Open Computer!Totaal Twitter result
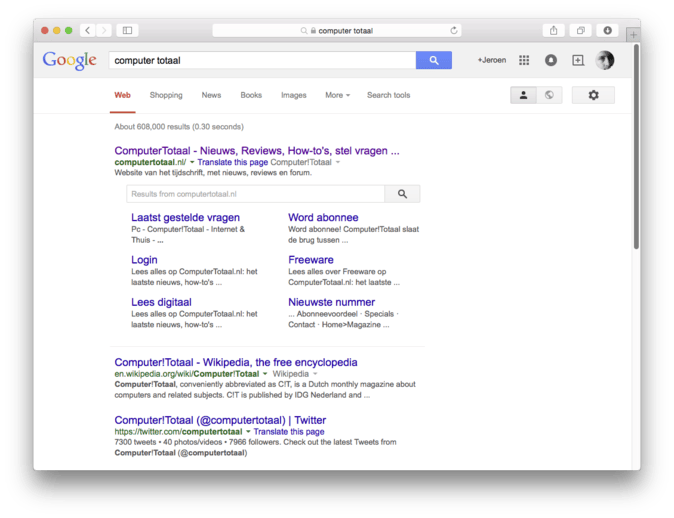674x518 pixels. 220,420
